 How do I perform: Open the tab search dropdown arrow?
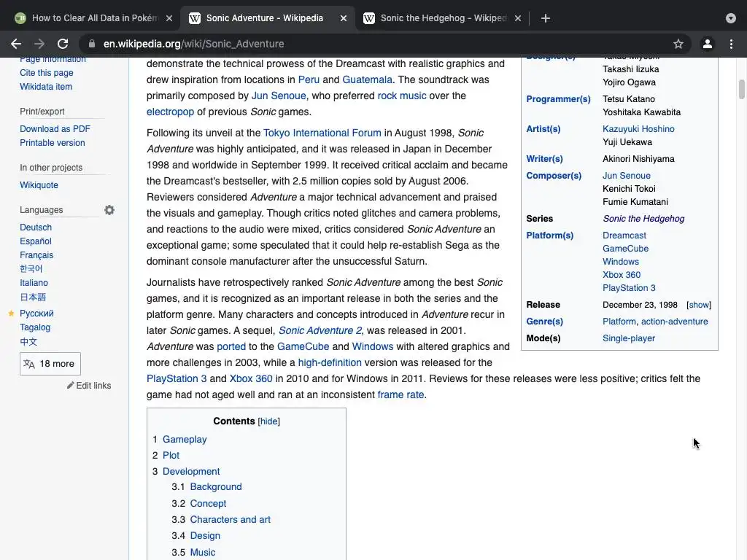tap(731, 18)
